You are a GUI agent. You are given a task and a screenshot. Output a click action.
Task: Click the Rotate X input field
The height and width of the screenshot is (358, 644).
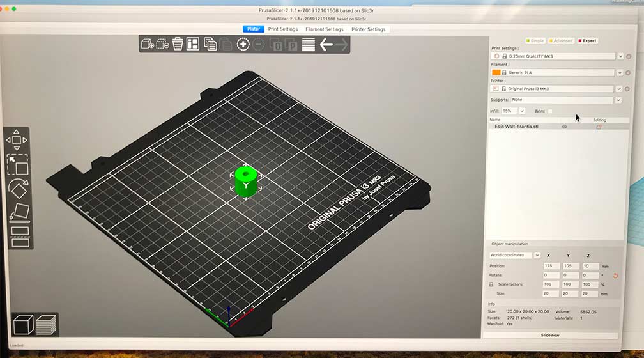click(x=551, y=276)
